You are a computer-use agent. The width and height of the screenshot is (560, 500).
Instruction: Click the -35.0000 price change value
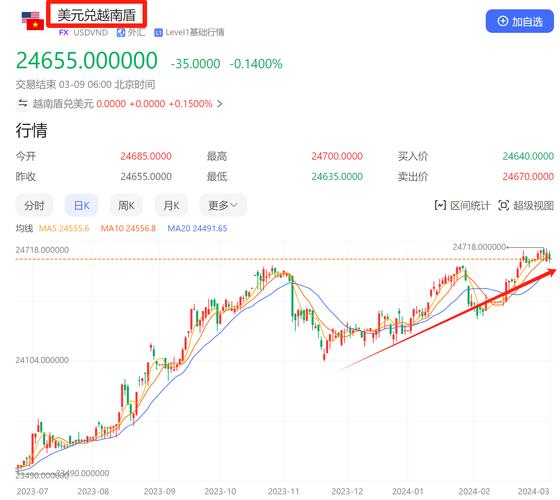click(195, 64)
